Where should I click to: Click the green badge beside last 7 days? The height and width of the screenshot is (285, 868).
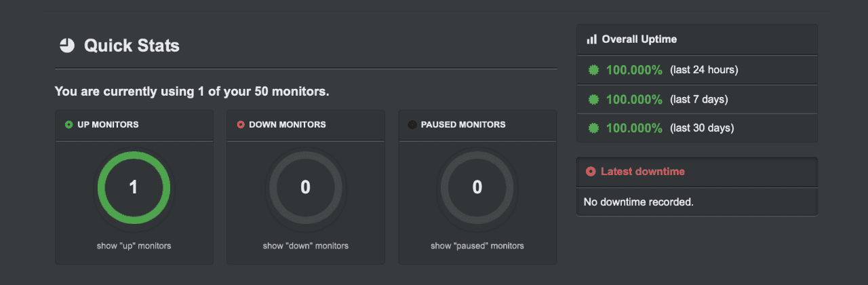[593, 99]
